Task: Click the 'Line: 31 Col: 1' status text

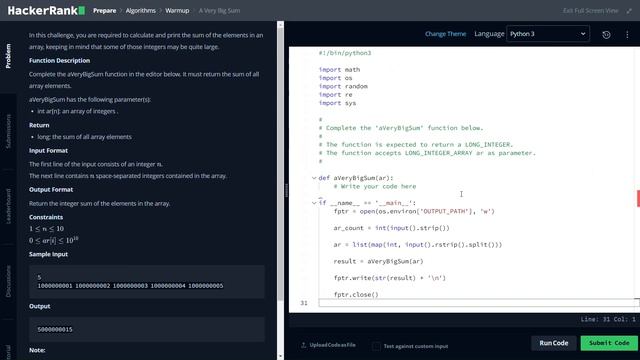Action: [x=608, y=319]
